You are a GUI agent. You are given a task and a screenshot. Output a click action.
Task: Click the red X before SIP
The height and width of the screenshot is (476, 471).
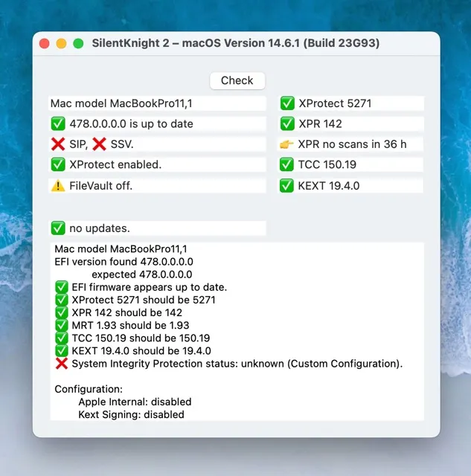point(58,144)
